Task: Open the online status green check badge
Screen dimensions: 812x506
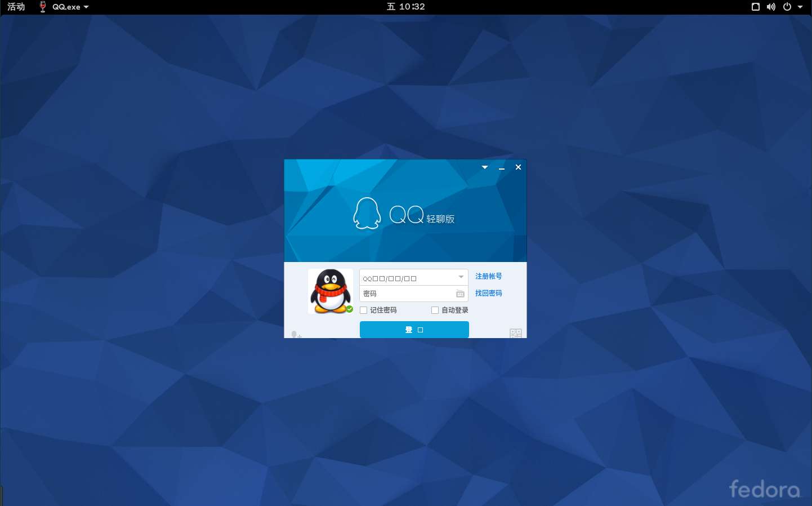Action: [350, 309]
